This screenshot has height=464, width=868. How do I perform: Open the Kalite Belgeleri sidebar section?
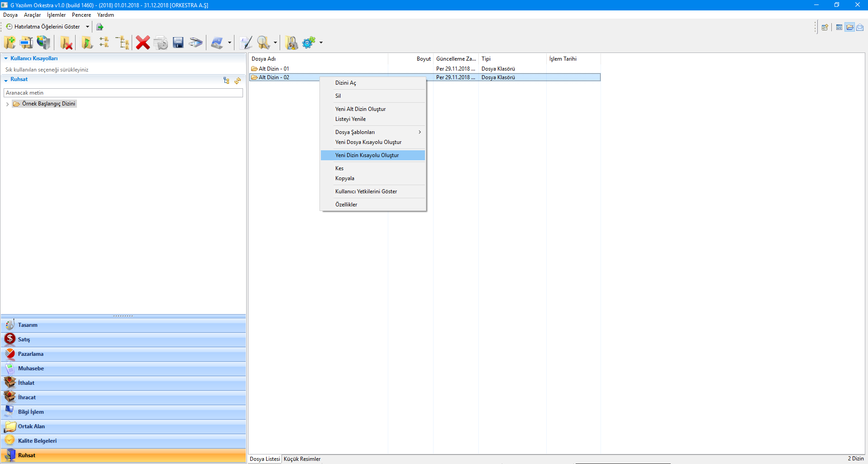pos(37,441)
